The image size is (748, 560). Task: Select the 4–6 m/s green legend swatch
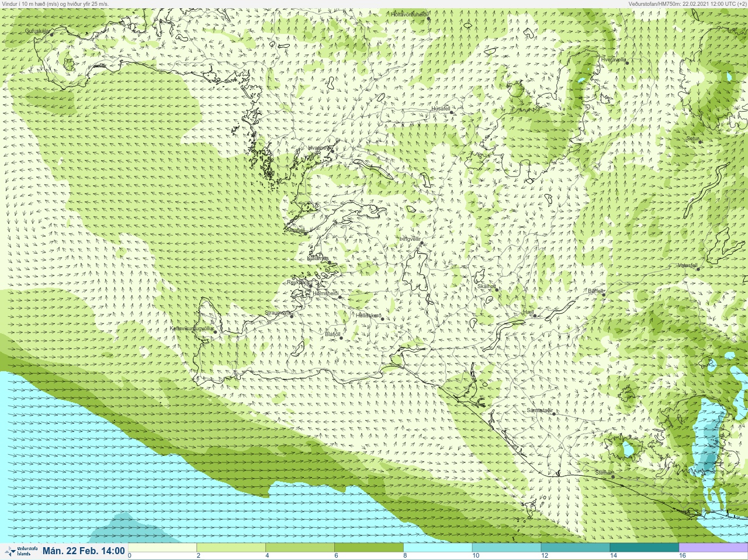(x=300, y=547)
